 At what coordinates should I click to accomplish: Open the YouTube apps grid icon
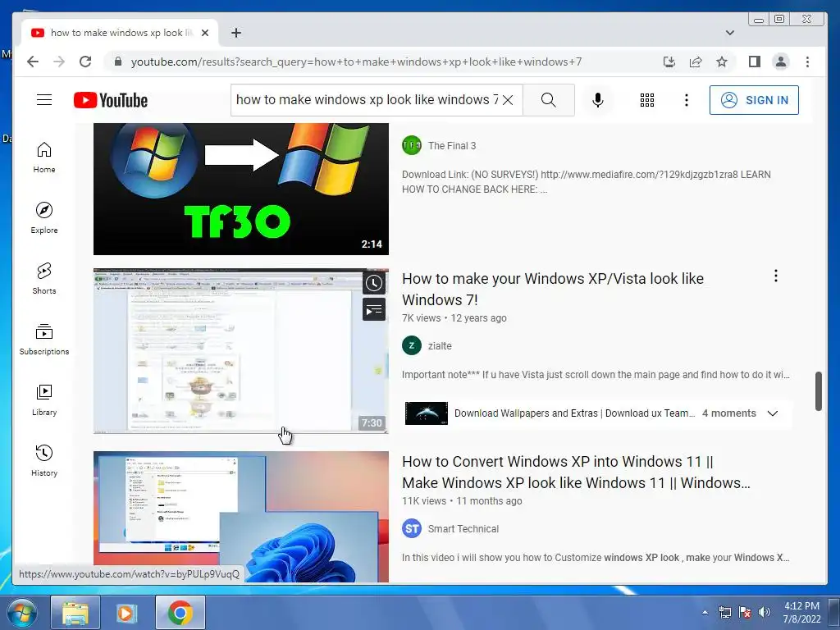(647, 100)
